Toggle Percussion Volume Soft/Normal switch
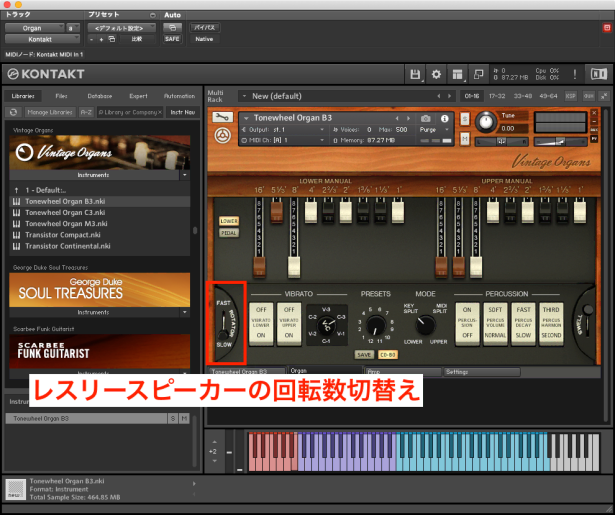This screenshot has width=615, height=515. tap(495, 323)
